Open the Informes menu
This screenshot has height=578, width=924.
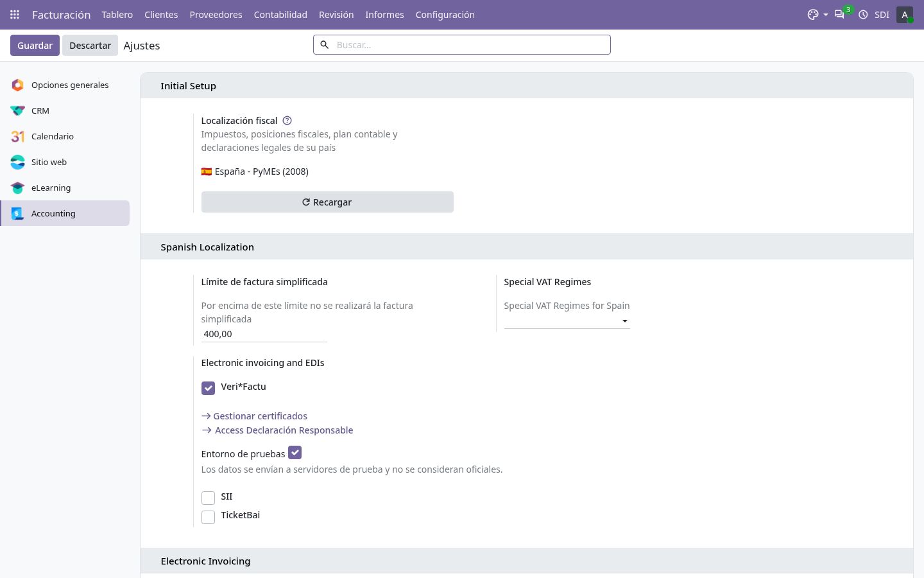point(384,14)
